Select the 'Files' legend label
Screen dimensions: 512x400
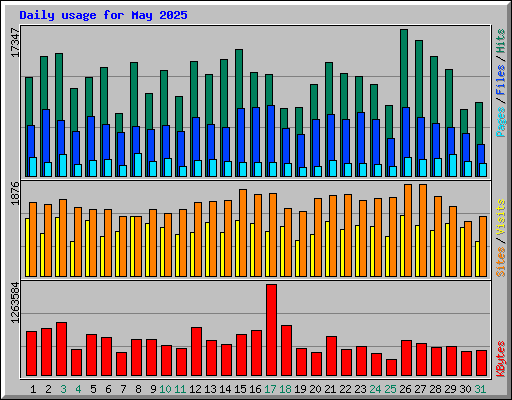500,80
